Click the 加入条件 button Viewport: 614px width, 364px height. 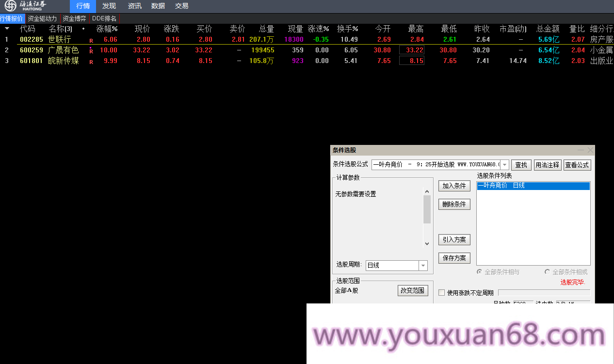tap(454, 186)
